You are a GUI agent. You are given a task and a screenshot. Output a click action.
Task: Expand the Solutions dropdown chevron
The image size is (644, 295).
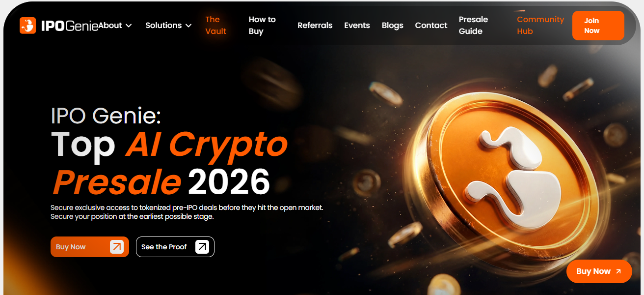(x=188, y=26)
